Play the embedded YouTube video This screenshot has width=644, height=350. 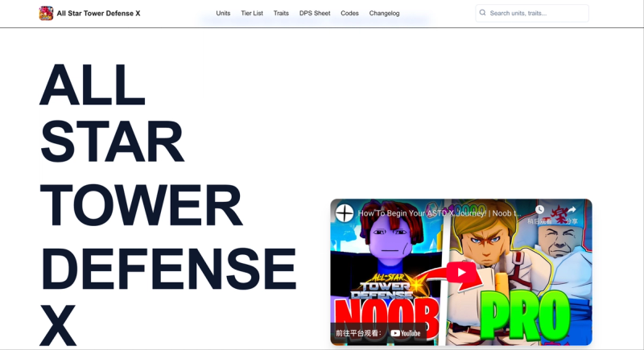(x=461, y=272)
